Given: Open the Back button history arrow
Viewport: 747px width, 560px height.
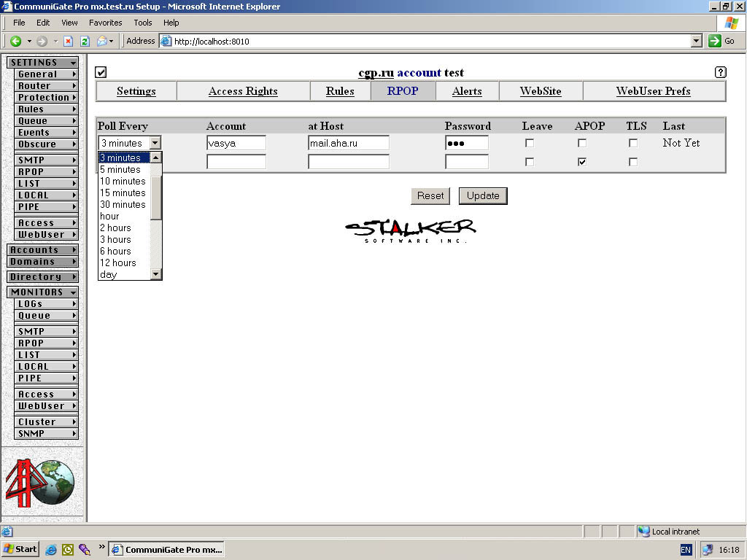Looking at the screenshot, I should pos(29,42).
